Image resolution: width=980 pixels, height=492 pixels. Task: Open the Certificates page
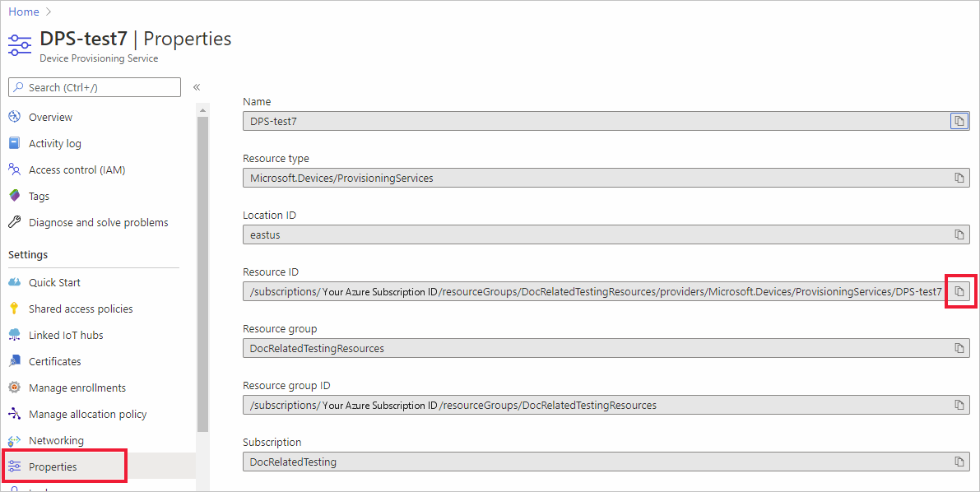pos(54,362)
